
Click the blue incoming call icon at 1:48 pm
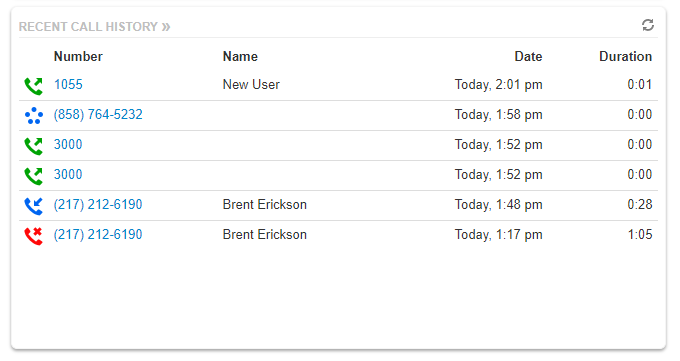(x=33, y=206)
